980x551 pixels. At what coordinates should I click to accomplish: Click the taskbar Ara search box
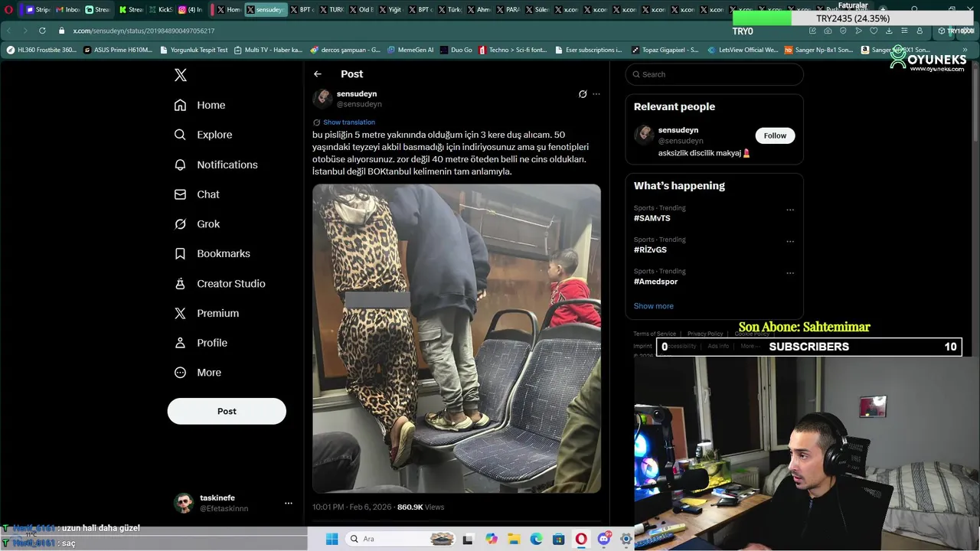[400, 540]
